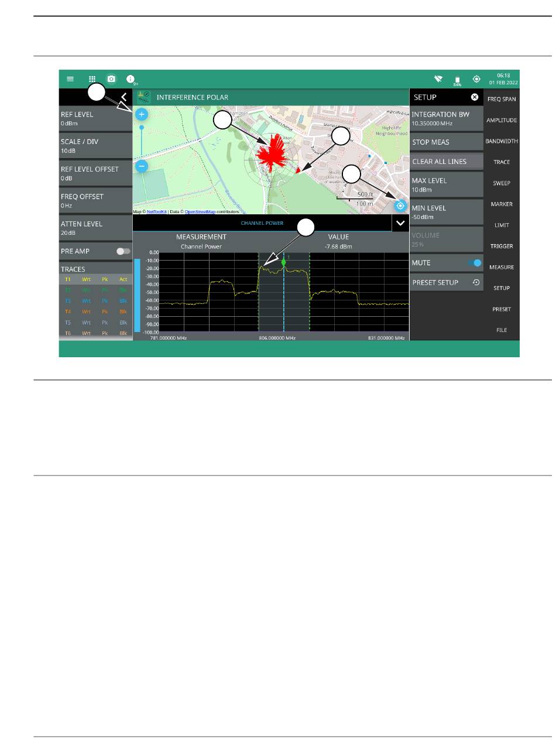Viewport: 556px width, 756px height.
Task: Change the Atten Level value
Action: tap(96, 228)
